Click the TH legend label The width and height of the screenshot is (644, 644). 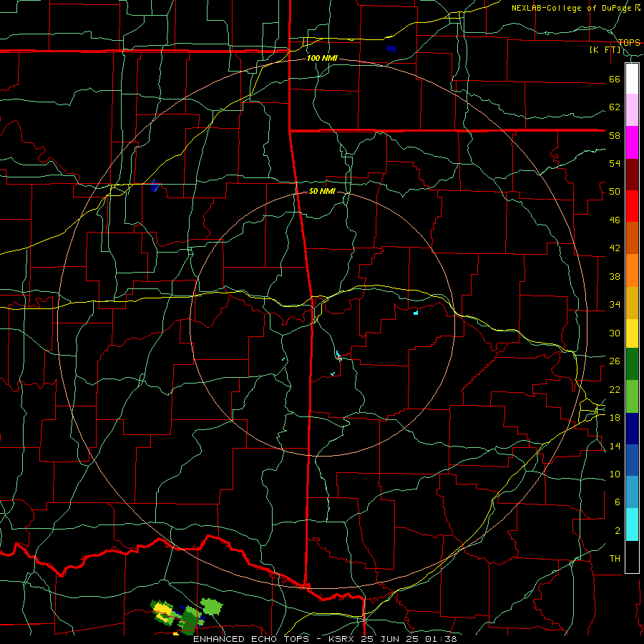pyautogui.click(x=615, y=559)
